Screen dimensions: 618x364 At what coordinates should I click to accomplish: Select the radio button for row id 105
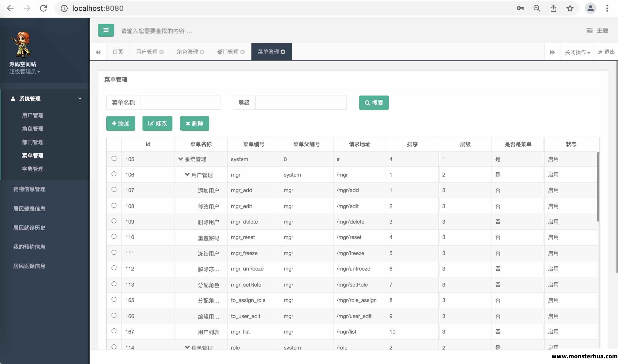pos(114,159)
